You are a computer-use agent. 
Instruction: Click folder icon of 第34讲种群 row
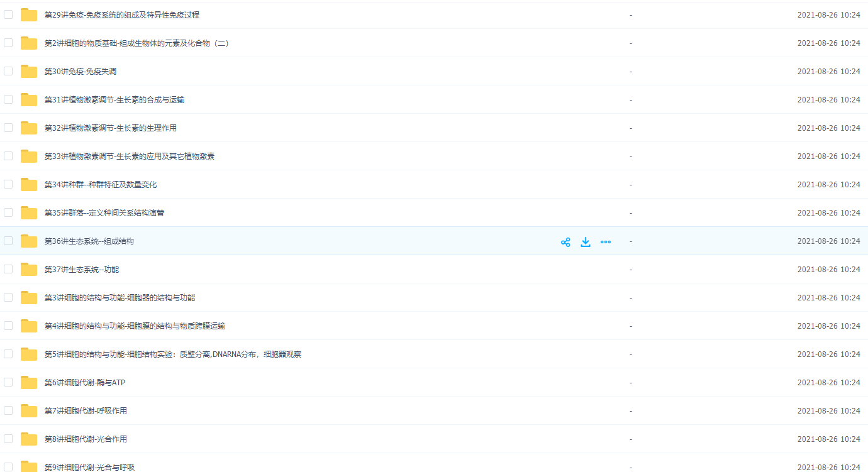pyautogui.click(x=29, y=185)
